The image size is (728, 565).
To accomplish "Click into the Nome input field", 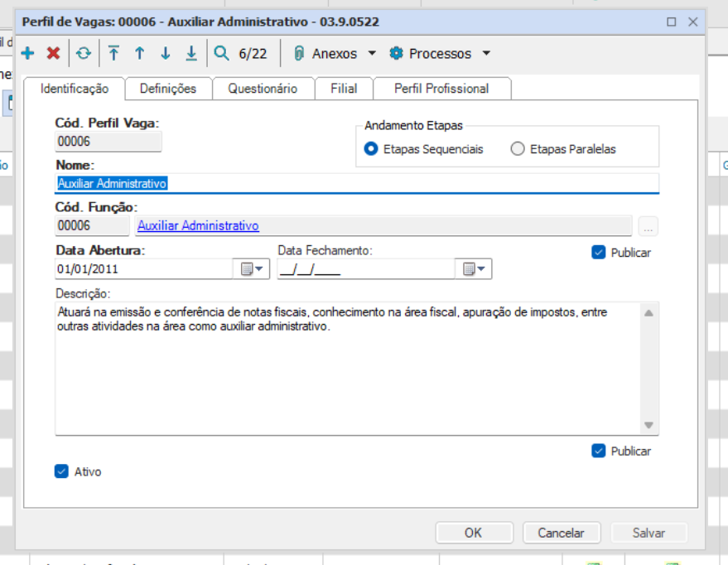I will tap(357, 183).
